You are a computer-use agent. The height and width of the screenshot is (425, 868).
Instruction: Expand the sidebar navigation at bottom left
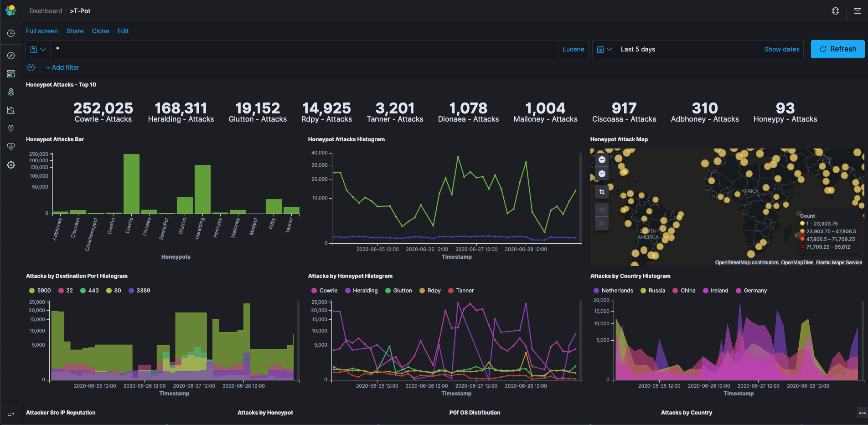[x=11, y=414]
